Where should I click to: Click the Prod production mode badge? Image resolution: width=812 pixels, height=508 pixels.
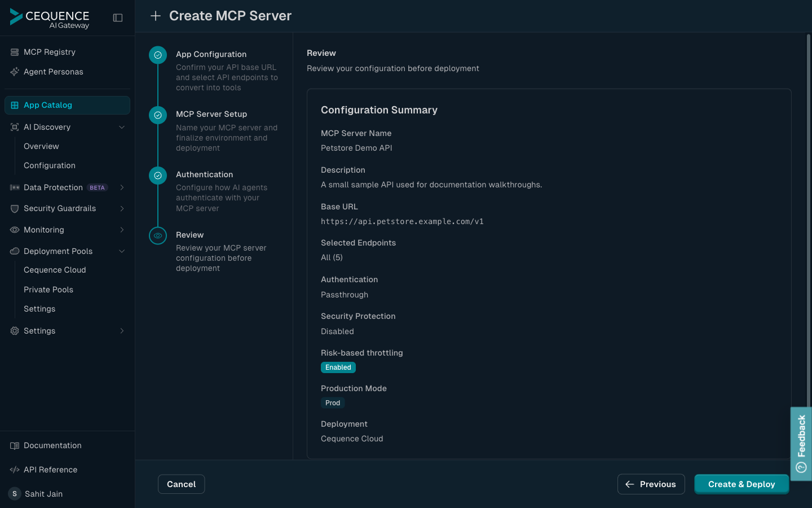[x=333, y=403]
